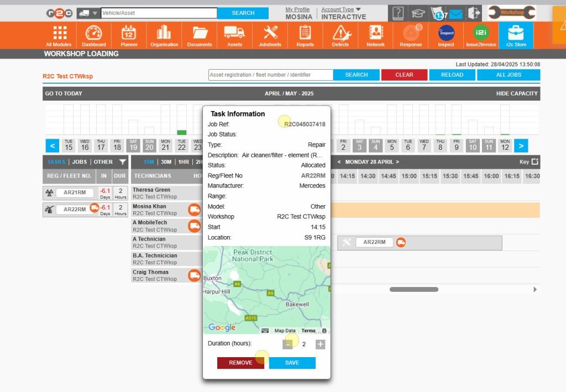
Task: Open the Account Type dropdown
Action: (338, 9)
